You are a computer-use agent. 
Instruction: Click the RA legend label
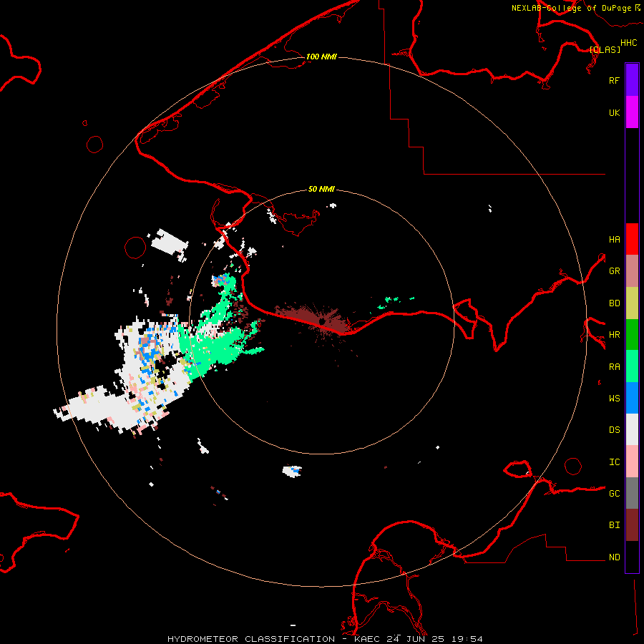614,367
